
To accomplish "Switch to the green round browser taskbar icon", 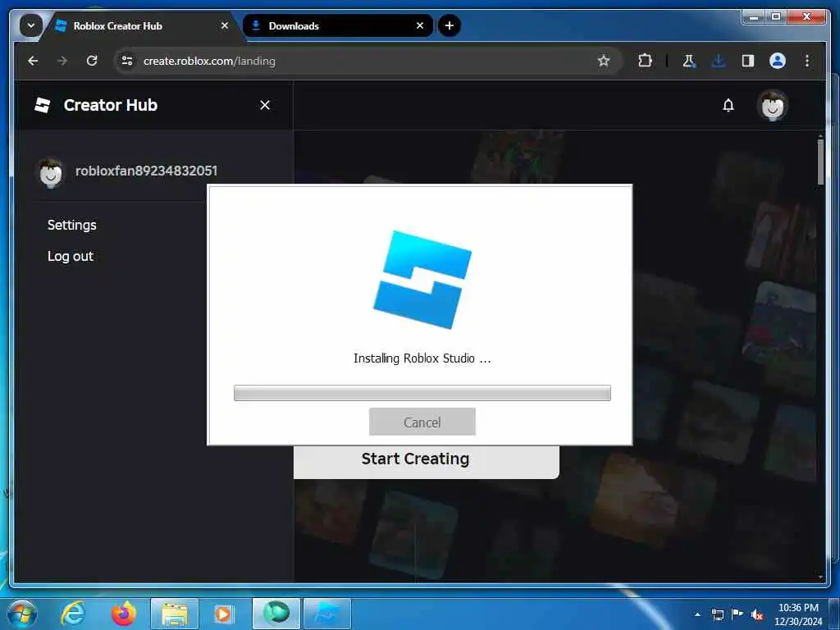I will pyautogui.click(x=276, y=614).
